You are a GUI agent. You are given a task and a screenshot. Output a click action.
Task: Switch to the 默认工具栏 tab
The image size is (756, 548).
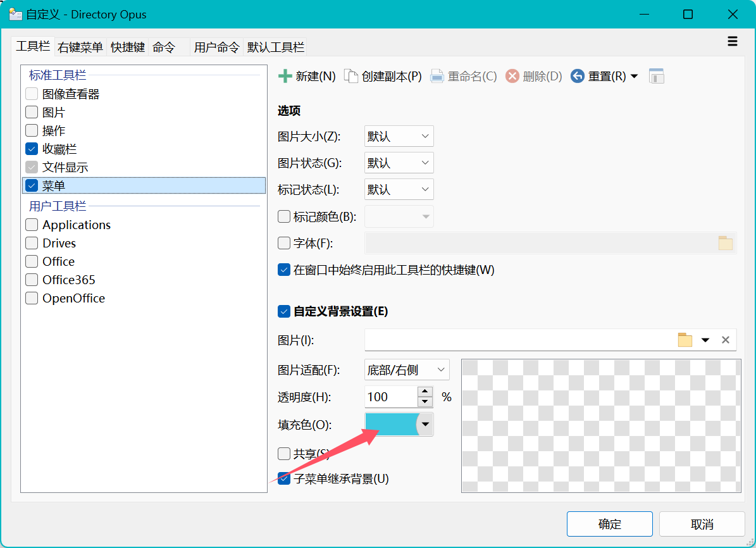pyautogui.click(x=275, y=47)
